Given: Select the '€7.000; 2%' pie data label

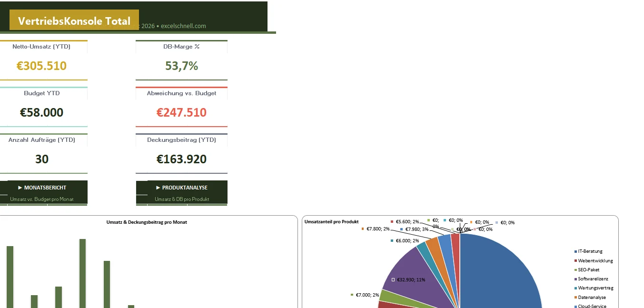Looking at the screenshot, I should point(365,295).
